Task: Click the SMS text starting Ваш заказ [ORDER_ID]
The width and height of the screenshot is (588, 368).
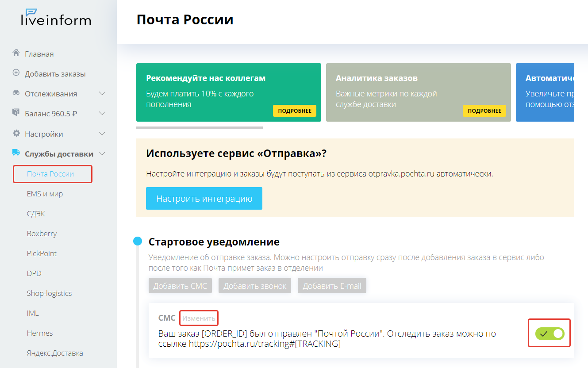Action: point(327,338)
